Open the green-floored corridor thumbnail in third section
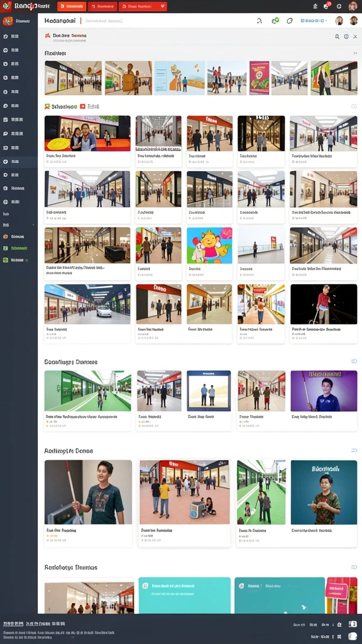The height and width of the screenshot is (644, 362). pos(87,391)
